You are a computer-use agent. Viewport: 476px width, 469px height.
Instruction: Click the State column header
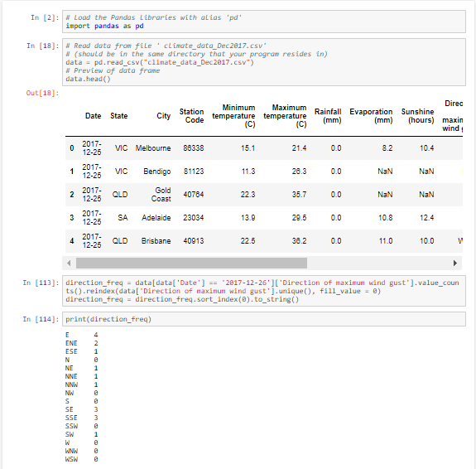click(118, 116)
